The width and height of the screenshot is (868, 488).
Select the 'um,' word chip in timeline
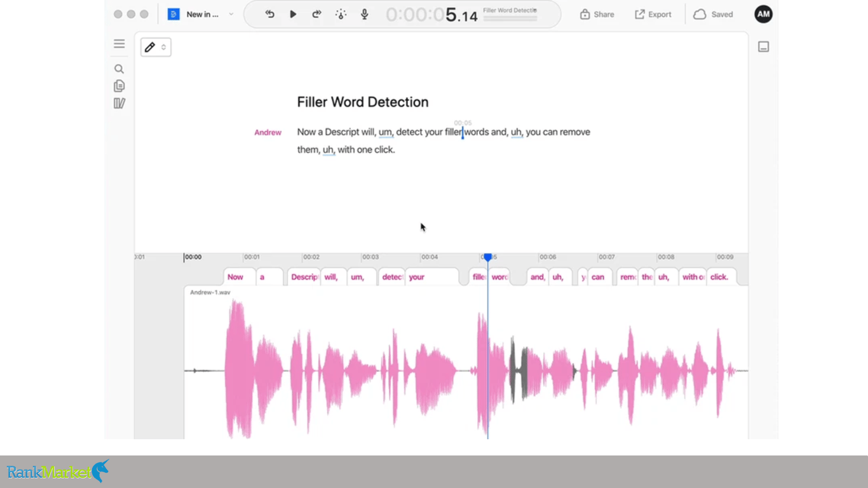[x=362, y=277]
